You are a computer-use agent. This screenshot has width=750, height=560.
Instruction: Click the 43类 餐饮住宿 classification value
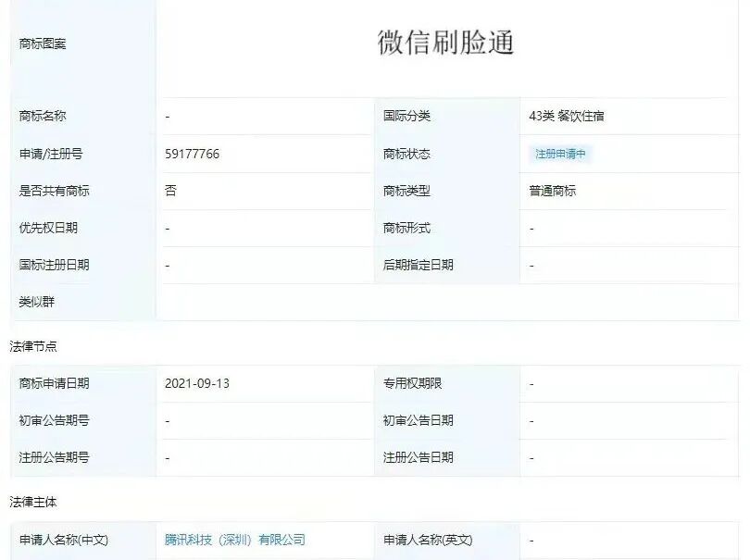coord(567,116)
